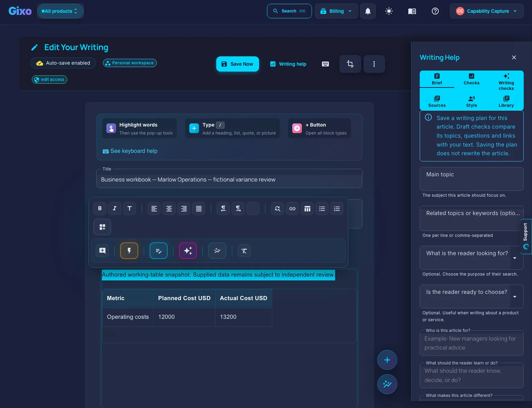Click the Main topic input field
532x408 pixels.
472,179
